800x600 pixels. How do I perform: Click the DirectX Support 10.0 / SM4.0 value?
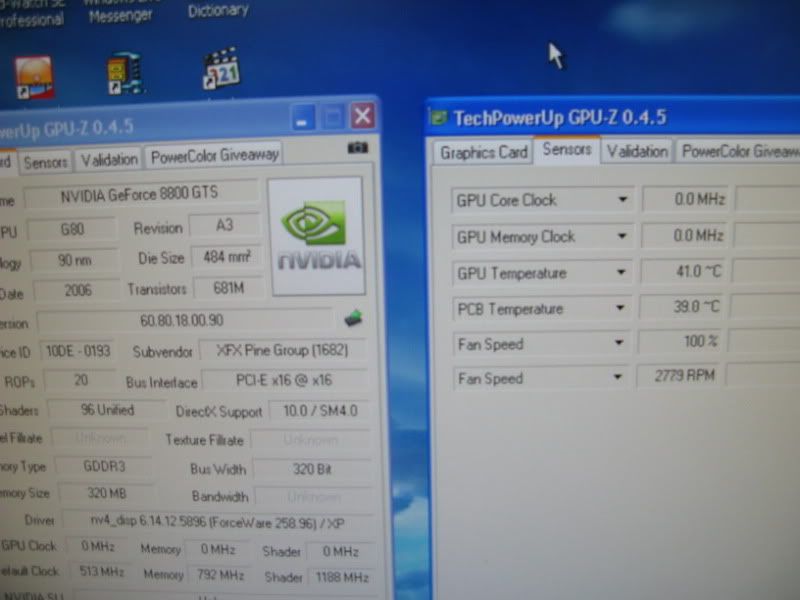coord(320,411)
